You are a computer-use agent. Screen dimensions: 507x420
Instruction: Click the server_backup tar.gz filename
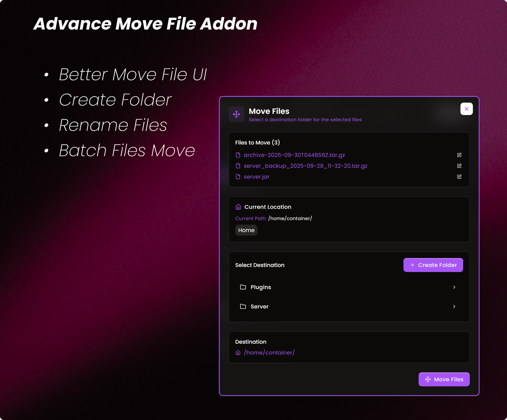(305, 166)
